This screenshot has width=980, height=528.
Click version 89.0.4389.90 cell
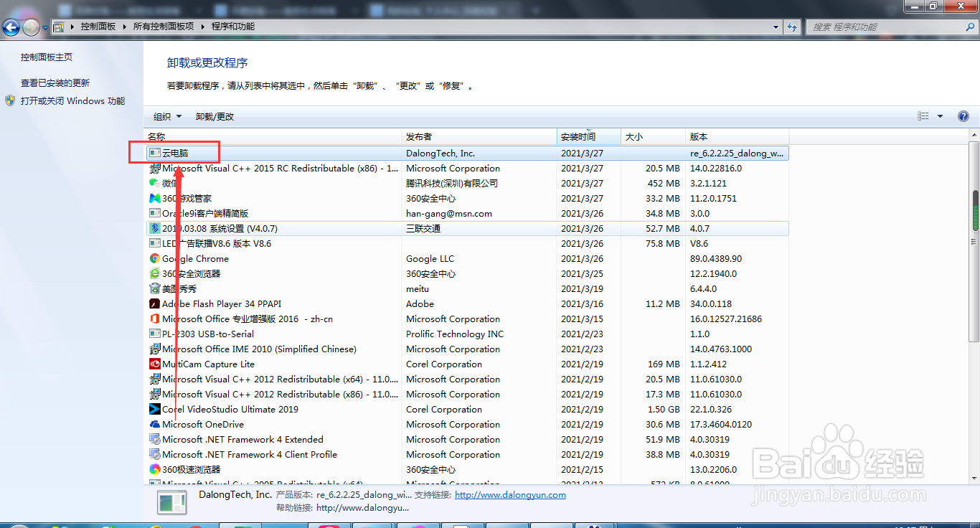(x=716, y=259)
